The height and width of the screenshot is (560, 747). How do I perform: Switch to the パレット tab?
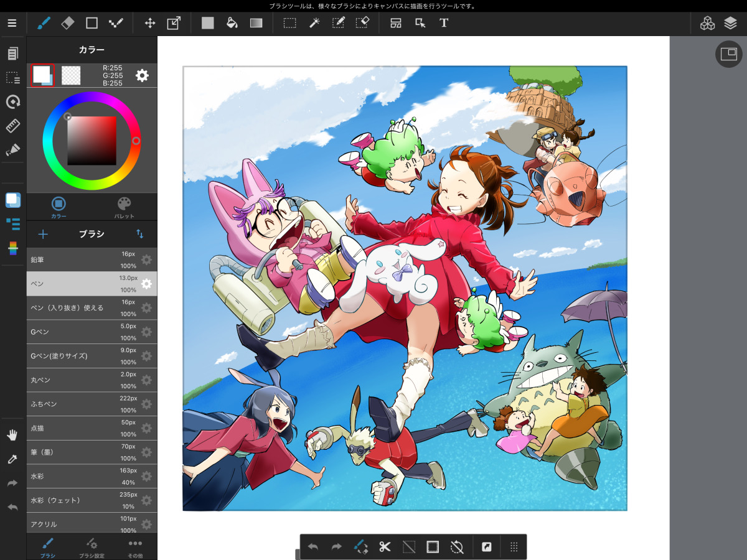click(125, 207)
